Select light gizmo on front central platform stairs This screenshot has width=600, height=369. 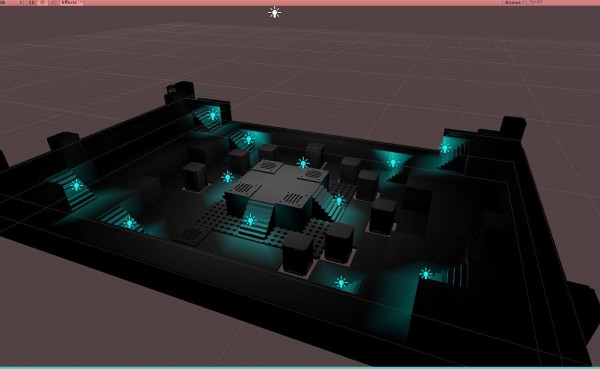click(250, 220)
